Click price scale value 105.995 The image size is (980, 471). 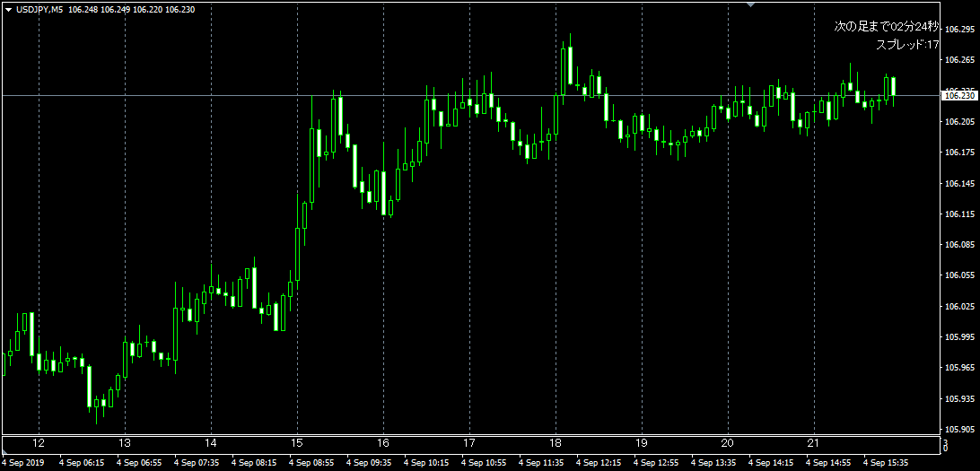(x=960, y=337)
